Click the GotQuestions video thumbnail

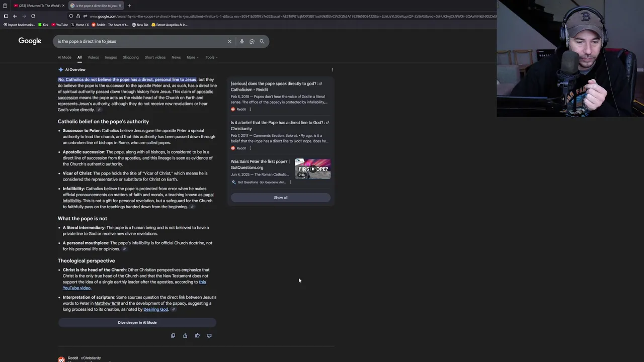[x=312, y=169]
